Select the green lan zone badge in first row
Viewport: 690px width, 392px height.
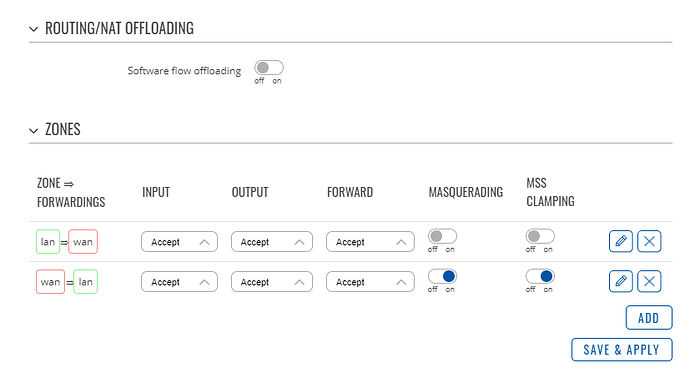(x=48, y=242)
